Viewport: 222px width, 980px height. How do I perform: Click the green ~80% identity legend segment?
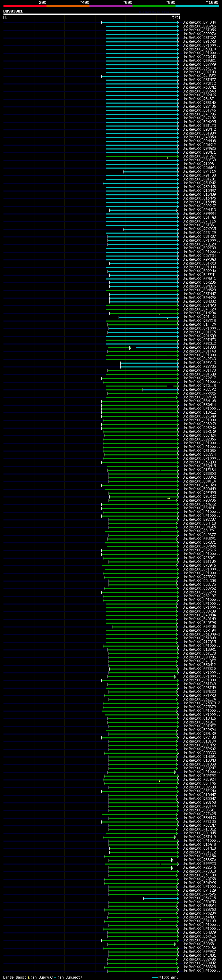coord(154,6)
